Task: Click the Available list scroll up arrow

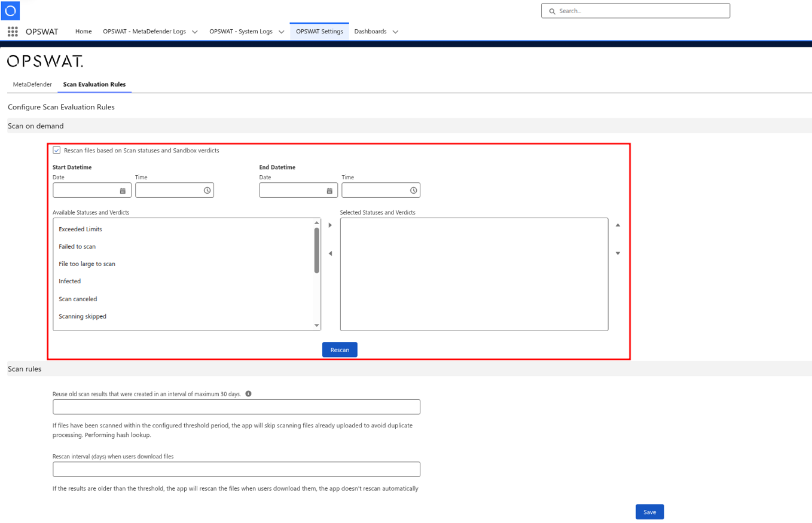Action: pyautogui.click(x=317, y=223)
